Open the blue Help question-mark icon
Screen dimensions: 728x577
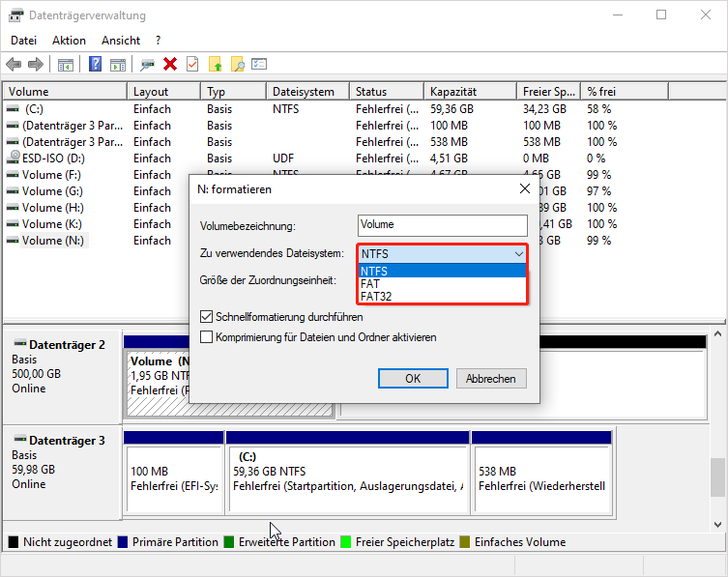tap(95, 64)
